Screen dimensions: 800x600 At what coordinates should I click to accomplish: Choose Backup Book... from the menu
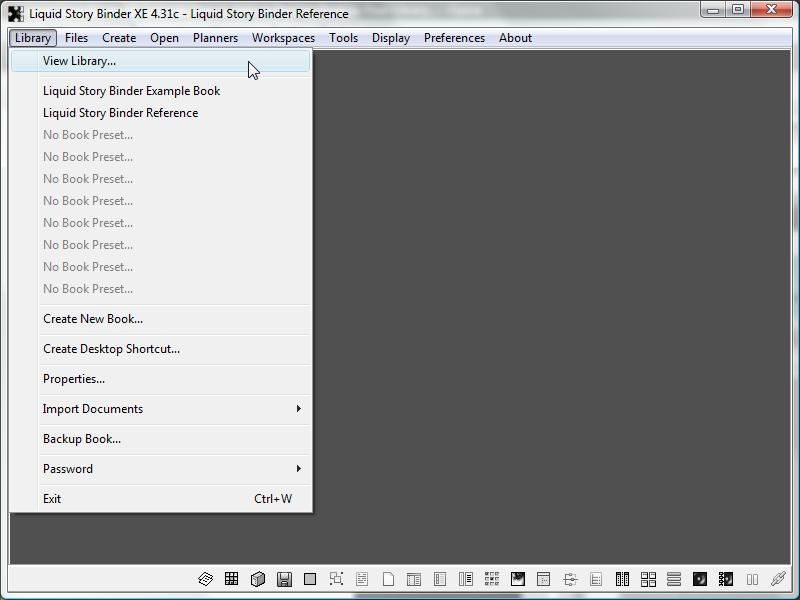[x=81, y=439]
